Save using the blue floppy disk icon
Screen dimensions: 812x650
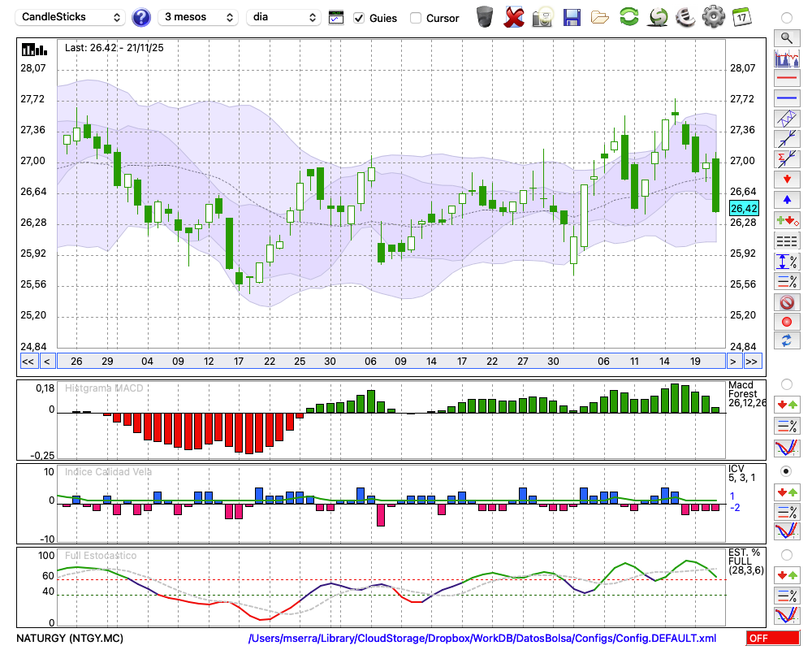(572, 16)
